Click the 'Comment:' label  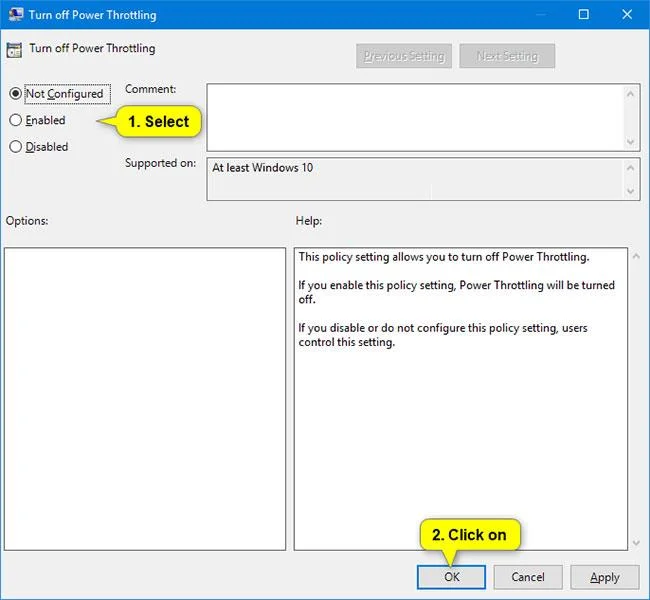pyautogui.click(x=150, y=89)
